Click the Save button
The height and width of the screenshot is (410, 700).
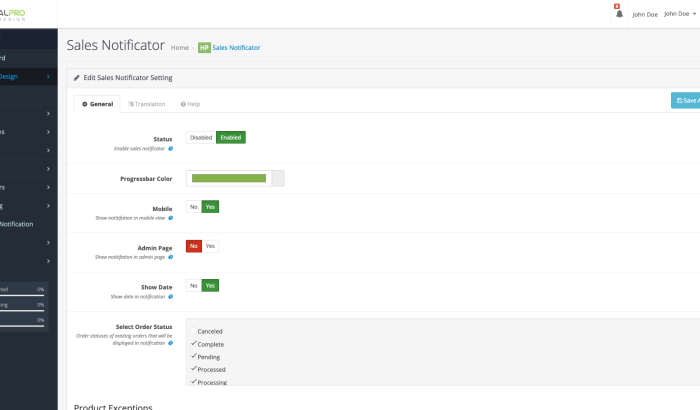687,100
